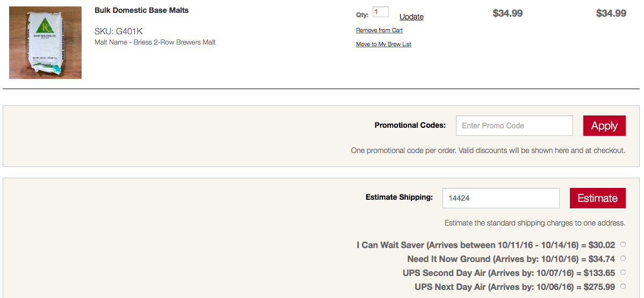Open the Bulk Domestic Base Malts title link
Image resolution: width=644 pixels, height=298 pixels.
[142, 11]
